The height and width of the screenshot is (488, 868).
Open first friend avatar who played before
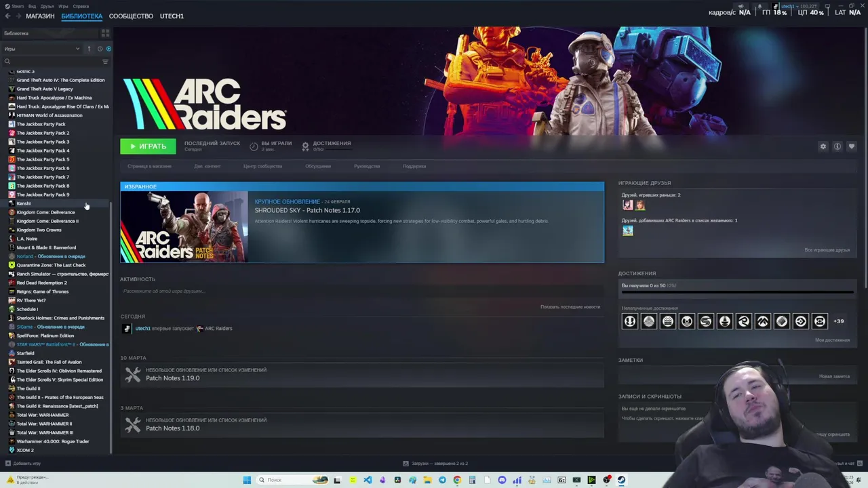tap(627, 205)
